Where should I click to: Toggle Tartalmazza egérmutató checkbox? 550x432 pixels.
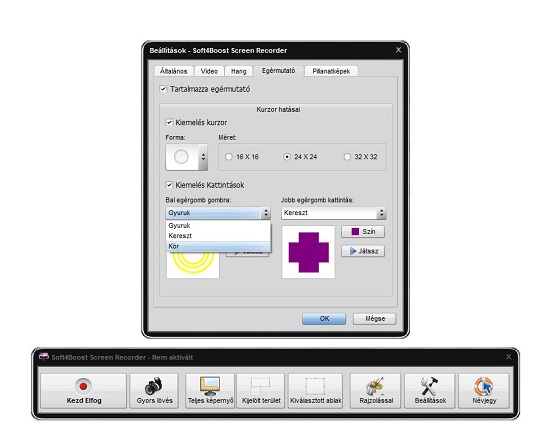pyautogui.click(x=163, y=89)
